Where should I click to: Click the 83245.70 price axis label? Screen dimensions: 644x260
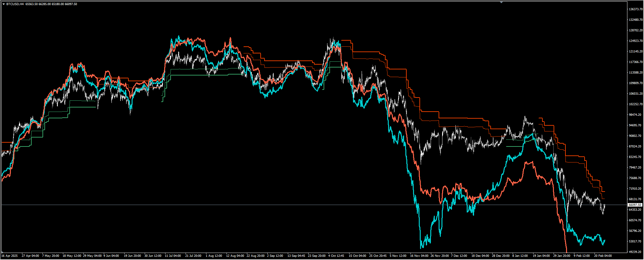(635, 157)
